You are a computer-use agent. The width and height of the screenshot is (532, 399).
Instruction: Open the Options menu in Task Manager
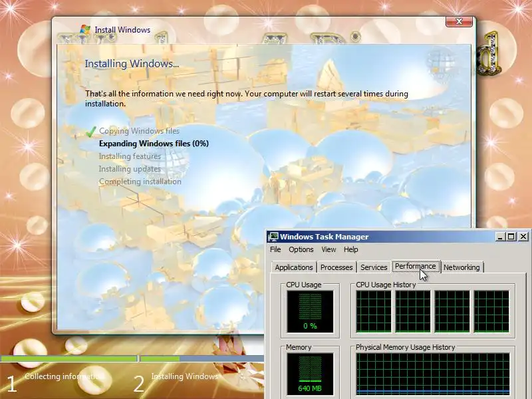(301, 249)
